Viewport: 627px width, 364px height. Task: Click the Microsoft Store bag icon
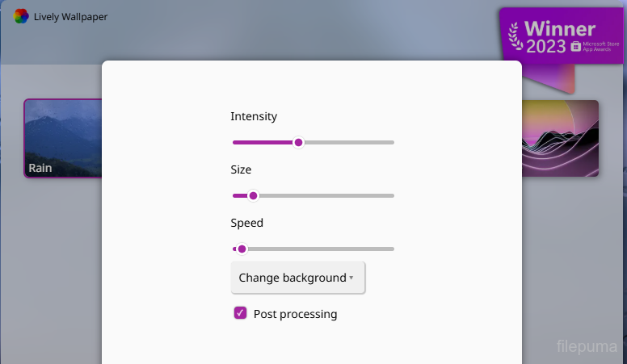575,47
